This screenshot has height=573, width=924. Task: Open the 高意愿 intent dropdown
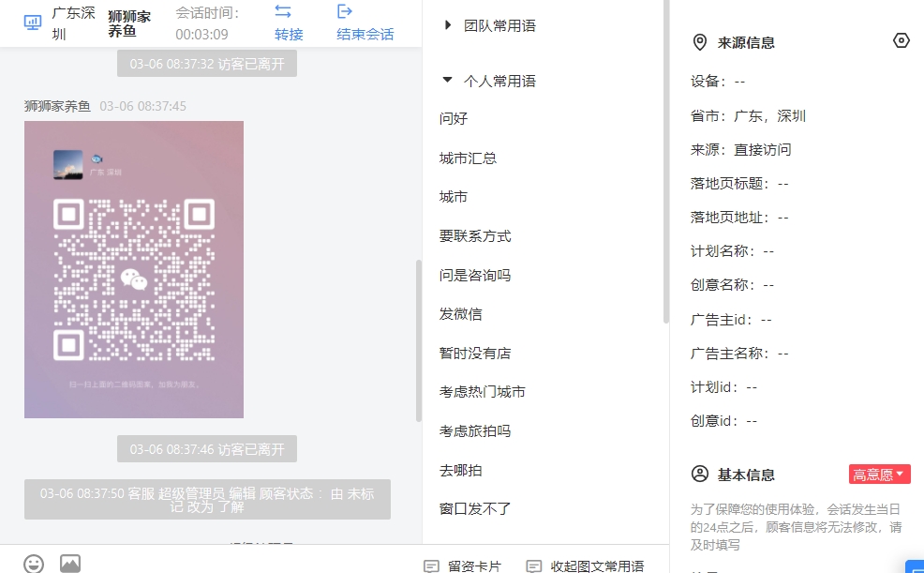tap(879, 474)
